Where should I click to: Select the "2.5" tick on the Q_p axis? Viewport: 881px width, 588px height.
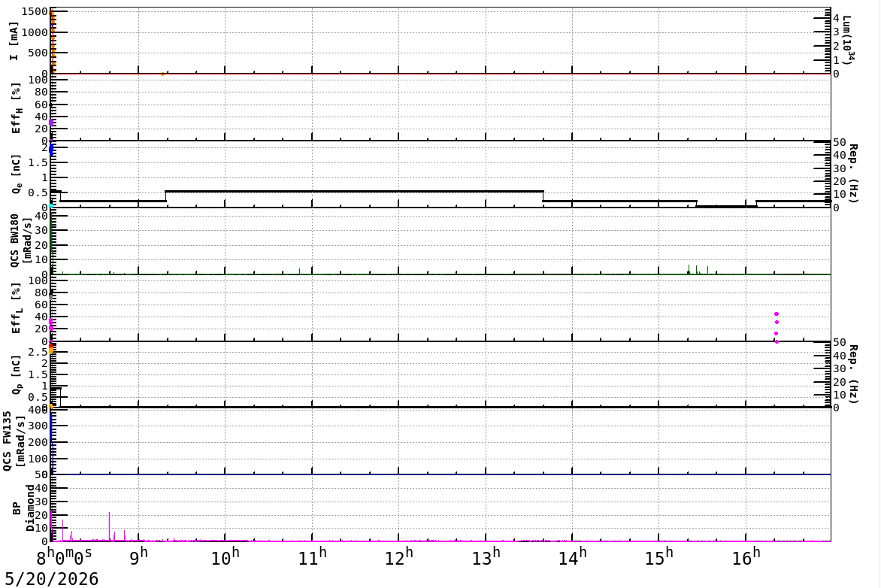tap(39, 352)
